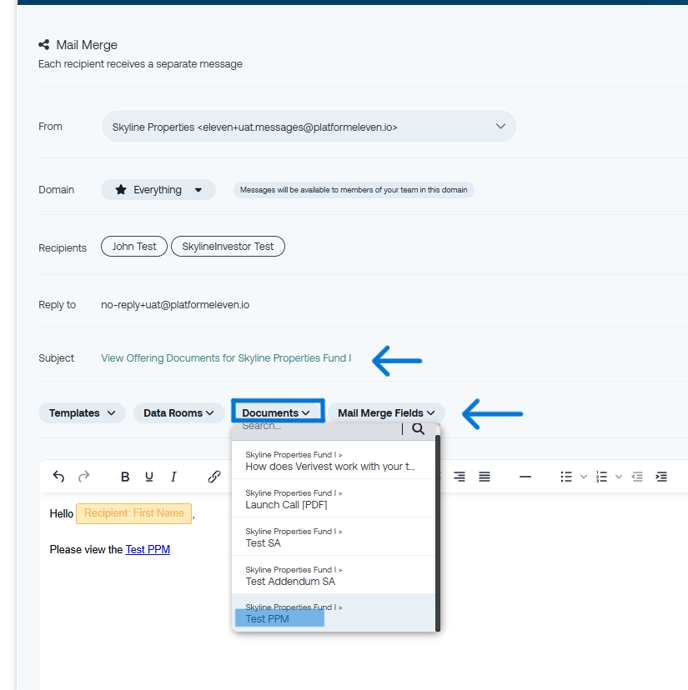Screen dimensions: 688x690
Task: Insert a hyperlink with the link icon
Action: (214, 477)
